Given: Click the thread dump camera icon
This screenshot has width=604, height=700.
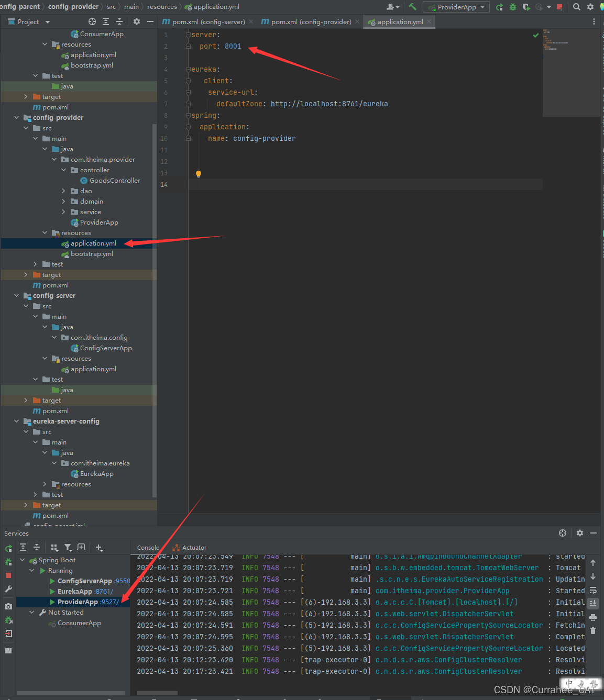Looking at the screenshot, I should pyautogui.click(x=8, y=606).
